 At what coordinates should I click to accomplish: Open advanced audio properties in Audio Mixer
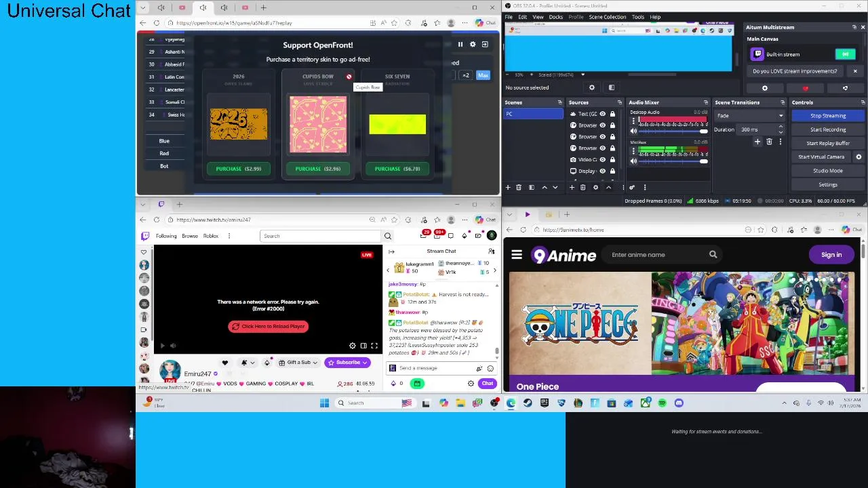click(632, 188)
